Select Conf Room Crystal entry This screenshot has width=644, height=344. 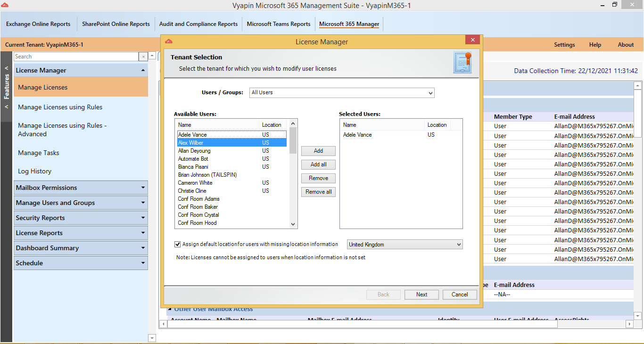[232, 215]
